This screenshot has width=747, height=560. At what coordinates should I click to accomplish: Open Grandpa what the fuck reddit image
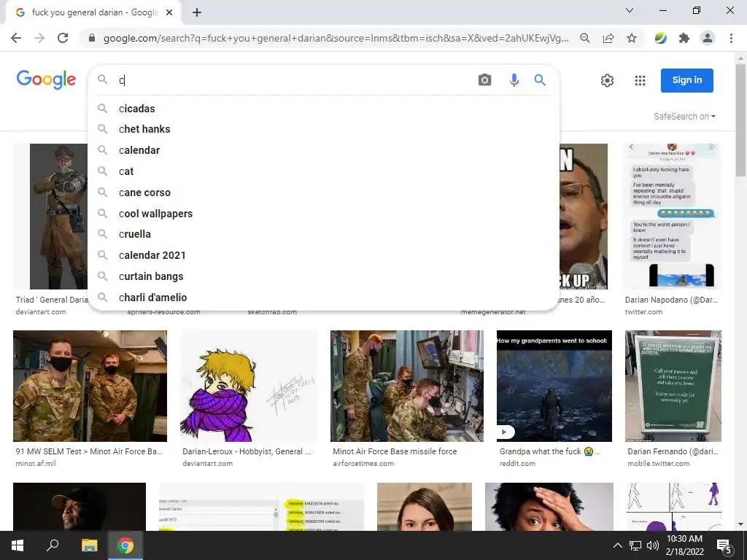point(554,386)
